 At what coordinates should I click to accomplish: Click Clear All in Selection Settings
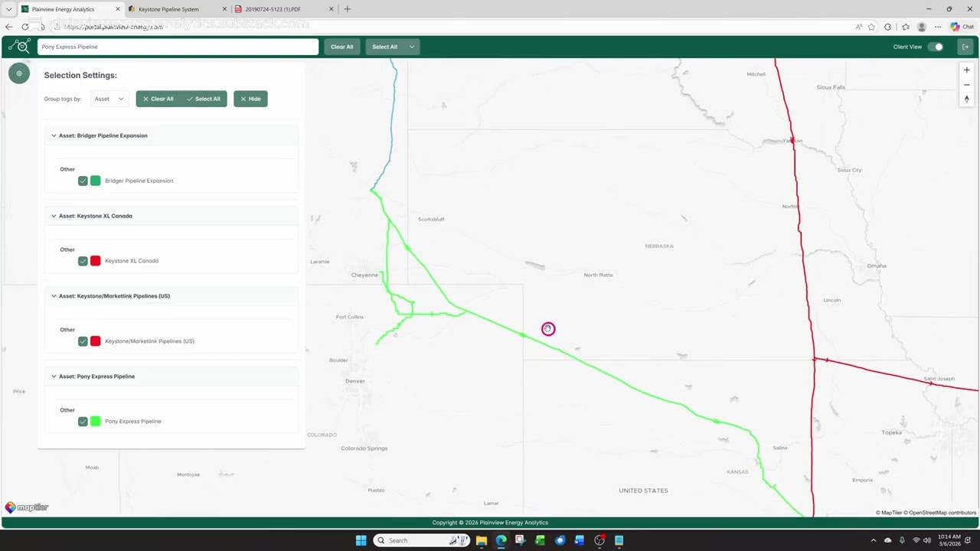[158, 99]
